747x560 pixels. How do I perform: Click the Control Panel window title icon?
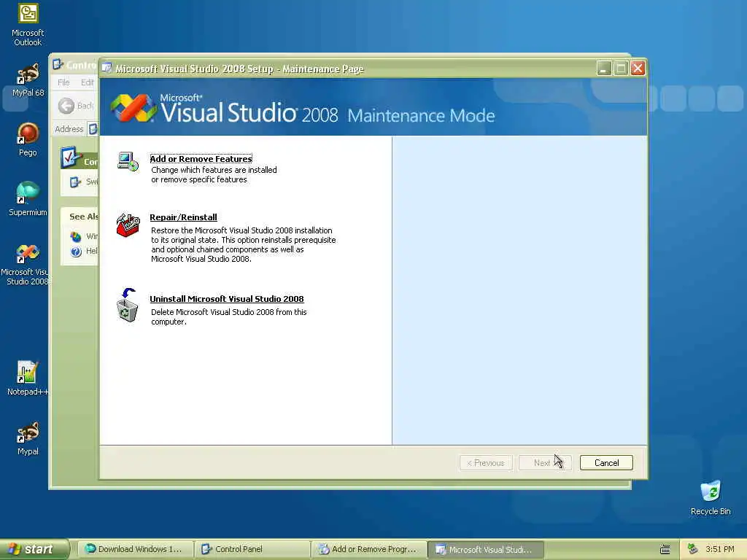click(x=58, y=64)
